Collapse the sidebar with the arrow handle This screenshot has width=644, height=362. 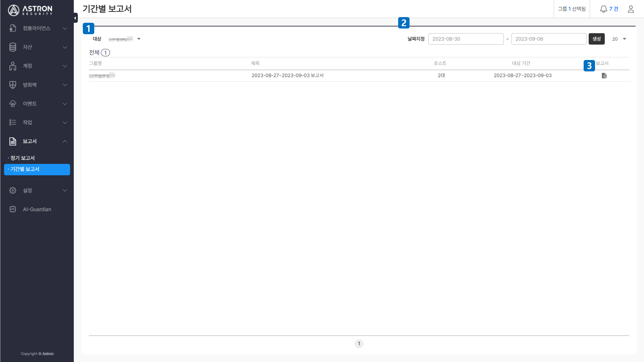click(75, 18)
